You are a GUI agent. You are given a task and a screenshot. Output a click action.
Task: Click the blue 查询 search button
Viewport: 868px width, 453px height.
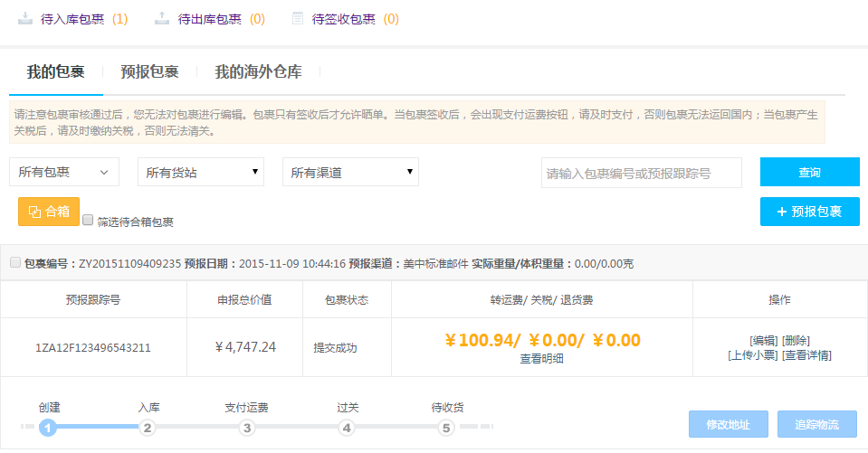[x=809, y=172]
